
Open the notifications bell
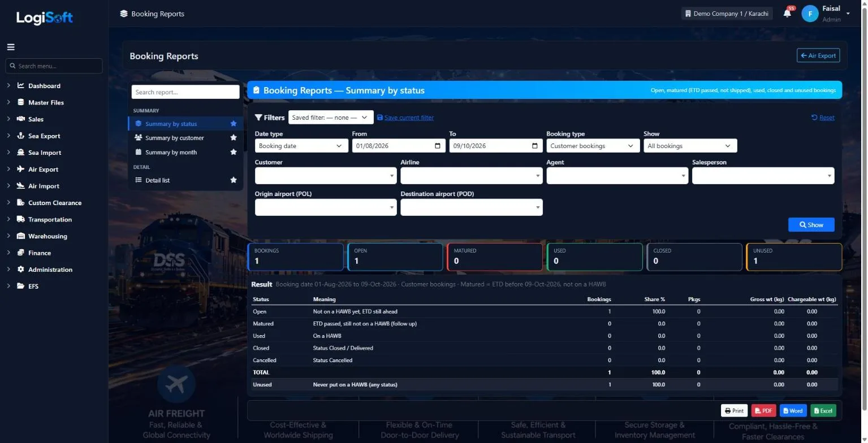(x=787, y=13)
